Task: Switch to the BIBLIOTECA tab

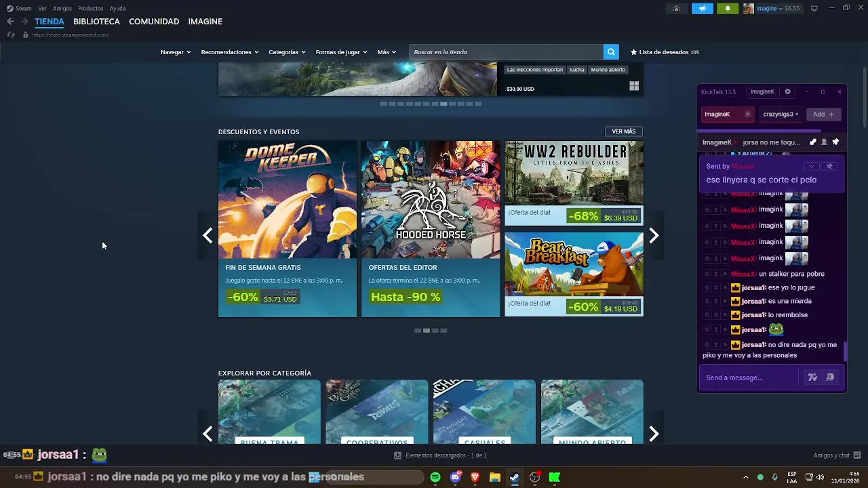Action: (x=96, y=22)
